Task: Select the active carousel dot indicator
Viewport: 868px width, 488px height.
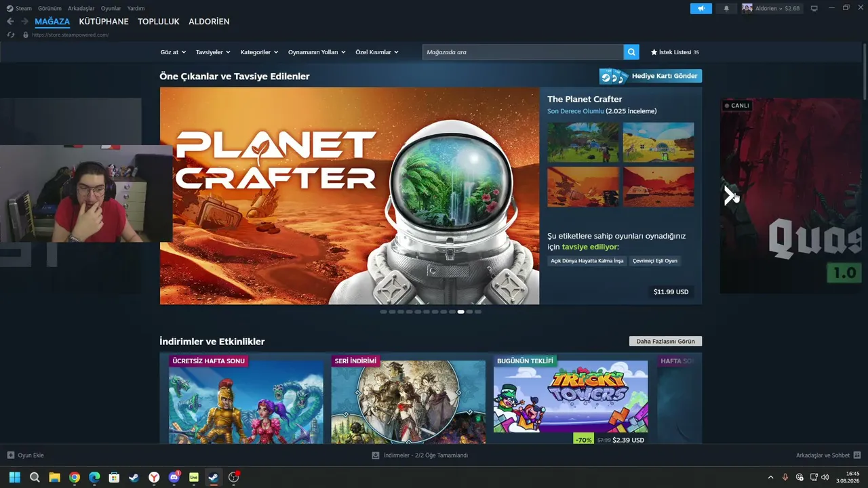Action: pyautogui.click(x=461, y=312)
